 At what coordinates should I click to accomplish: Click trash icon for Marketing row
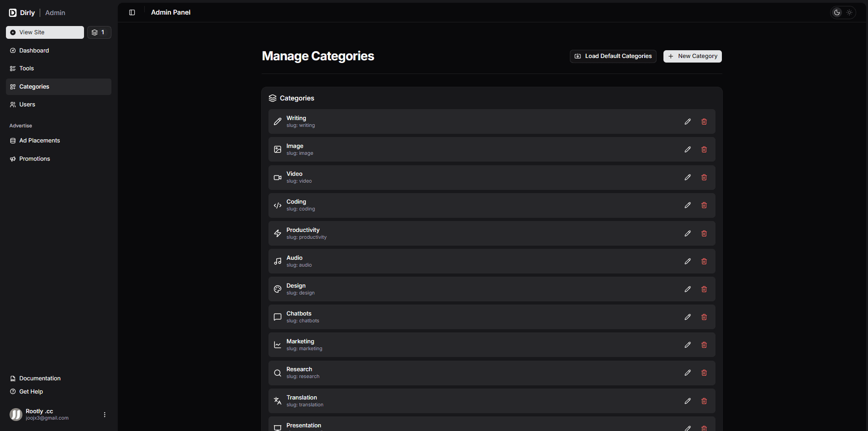704,345
